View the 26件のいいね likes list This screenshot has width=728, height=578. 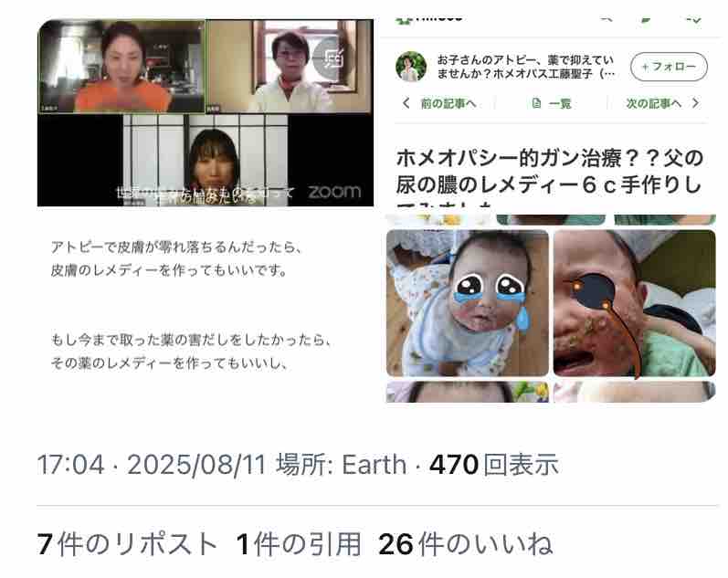pos(466,543)
